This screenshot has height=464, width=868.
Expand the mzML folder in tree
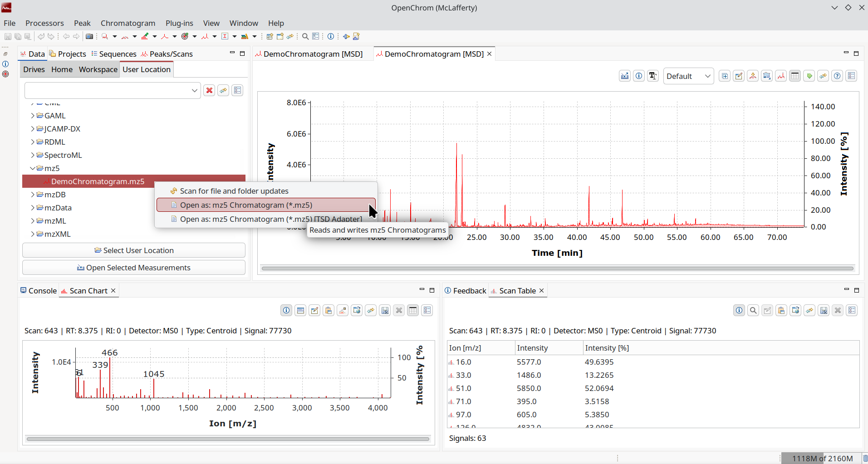pyautogui.click(x=33, y=221)
